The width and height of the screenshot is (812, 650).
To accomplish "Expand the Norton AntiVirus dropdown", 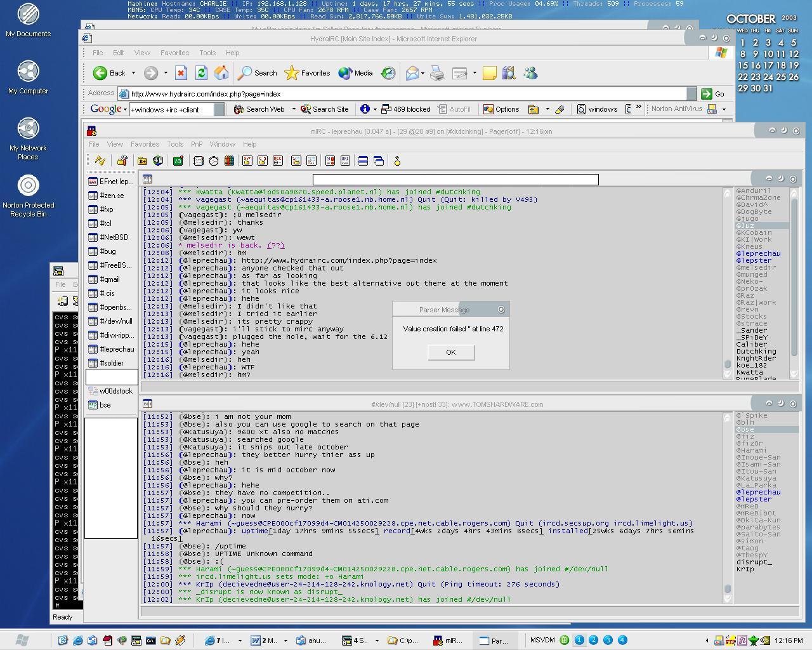I will coord(724,109).
